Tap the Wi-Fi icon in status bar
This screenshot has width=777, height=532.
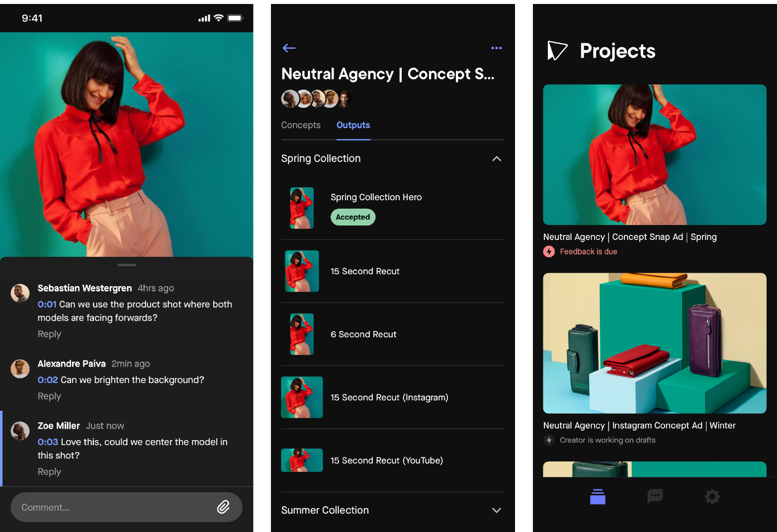point(218,18)
